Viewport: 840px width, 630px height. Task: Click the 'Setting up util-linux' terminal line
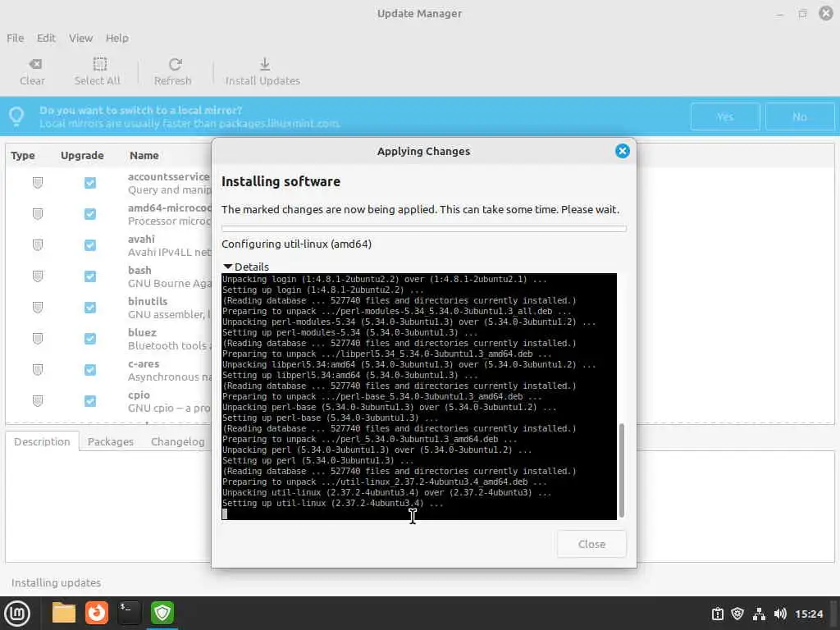(x=333, y=503)
